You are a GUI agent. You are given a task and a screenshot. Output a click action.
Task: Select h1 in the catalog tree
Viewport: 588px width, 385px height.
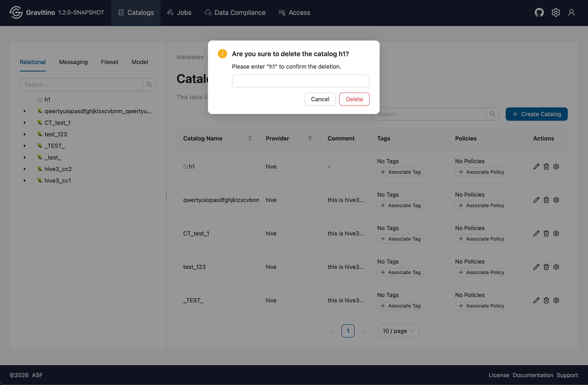click(x=47, y=100)
